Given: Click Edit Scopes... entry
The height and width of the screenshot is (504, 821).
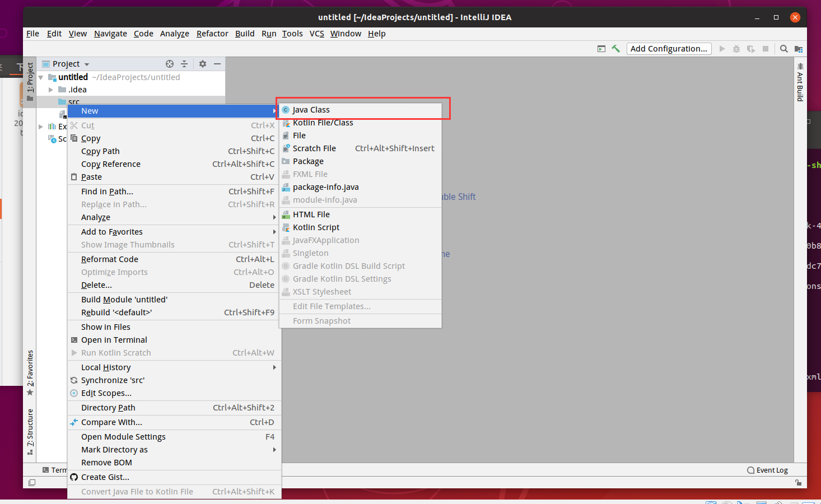Looking at the screenshot, I should 174,393.
